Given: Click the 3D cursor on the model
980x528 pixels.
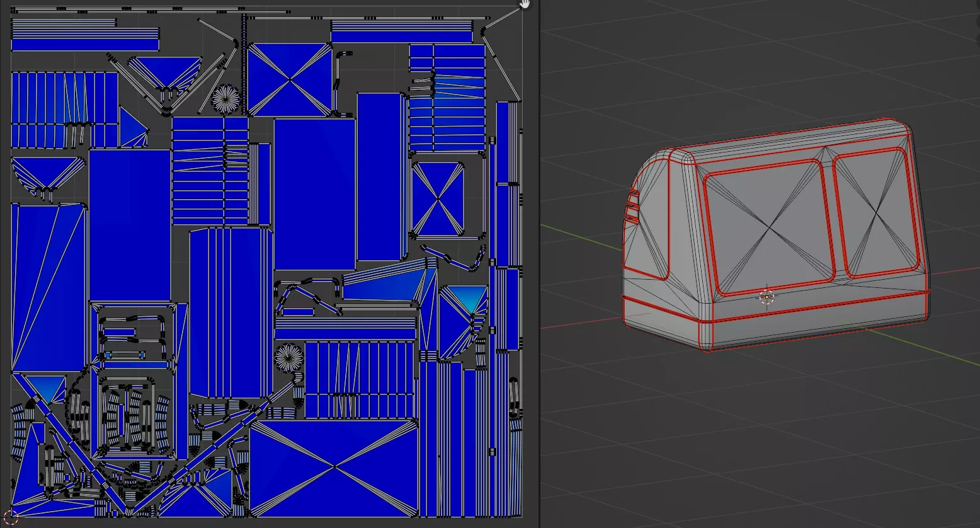Looking at the screenshot, I should tap(766, 297).
